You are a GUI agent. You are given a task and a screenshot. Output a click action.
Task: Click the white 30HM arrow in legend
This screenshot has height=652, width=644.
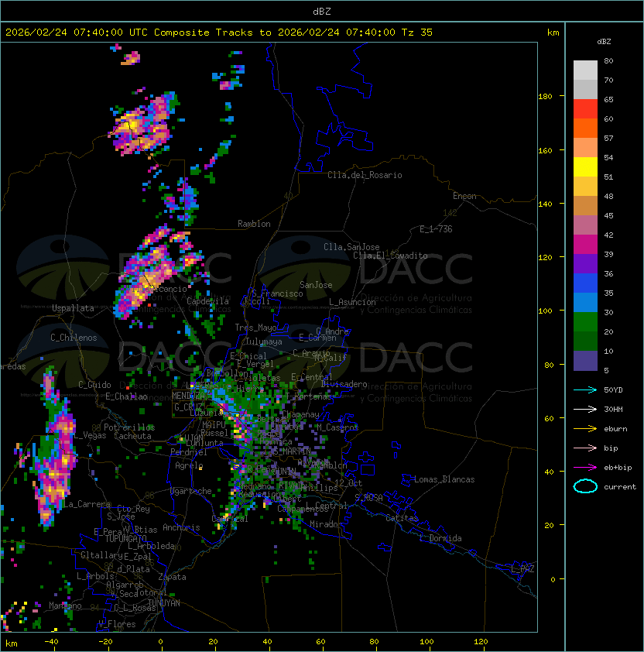585,409
